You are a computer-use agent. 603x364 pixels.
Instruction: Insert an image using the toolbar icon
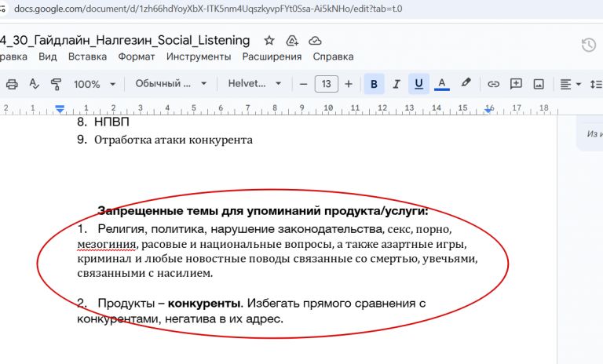point(539,84)
